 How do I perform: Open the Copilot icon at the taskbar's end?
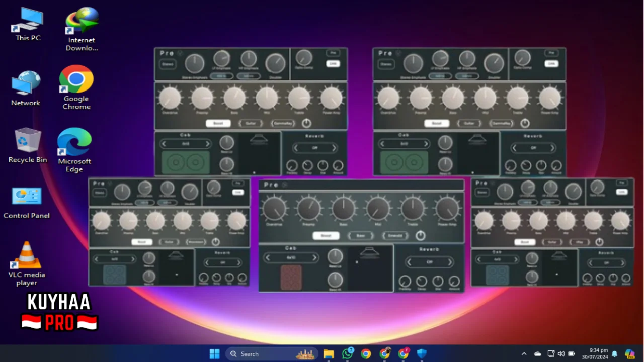630,354
